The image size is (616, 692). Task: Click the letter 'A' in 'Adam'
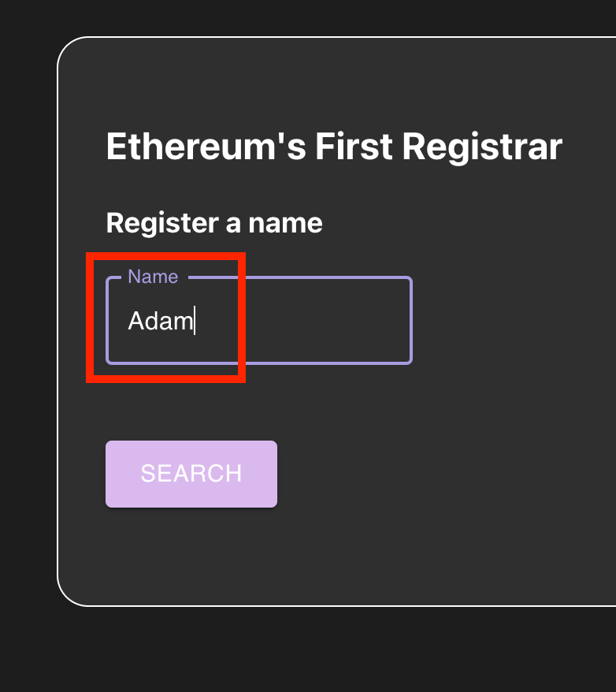pos(135,322)
